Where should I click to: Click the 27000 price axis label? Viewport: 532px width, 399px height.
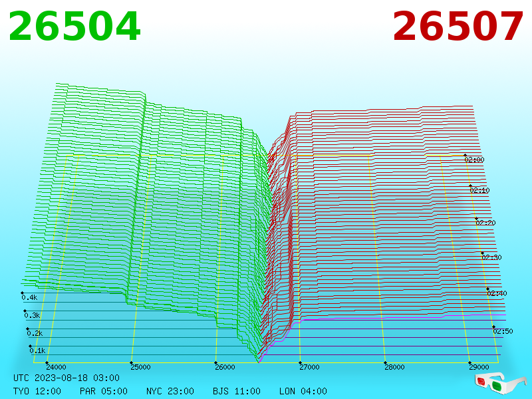coord(309,367)
